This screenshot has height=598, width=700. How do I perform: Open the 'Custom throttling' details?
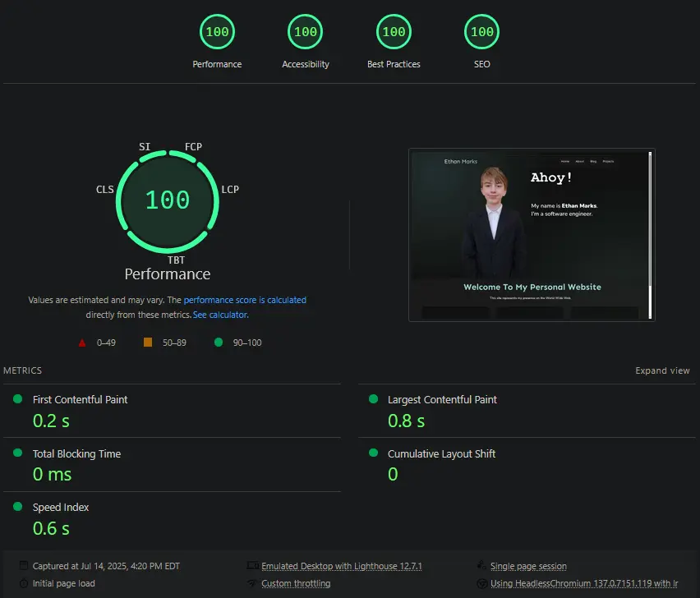296,583
